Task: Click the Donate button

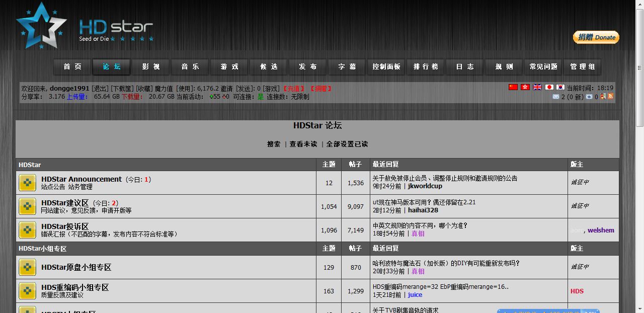Action: (596, 37)
